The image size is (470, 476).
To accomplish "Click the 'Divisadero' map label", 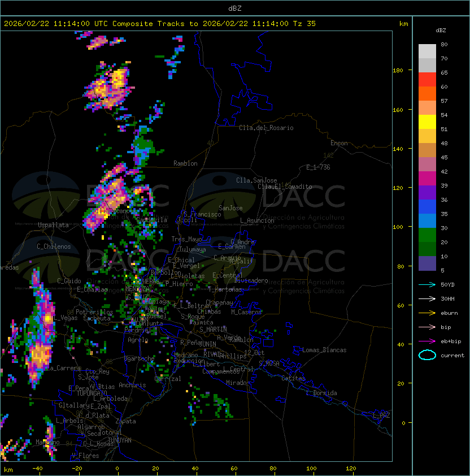I will pos(251,280).
